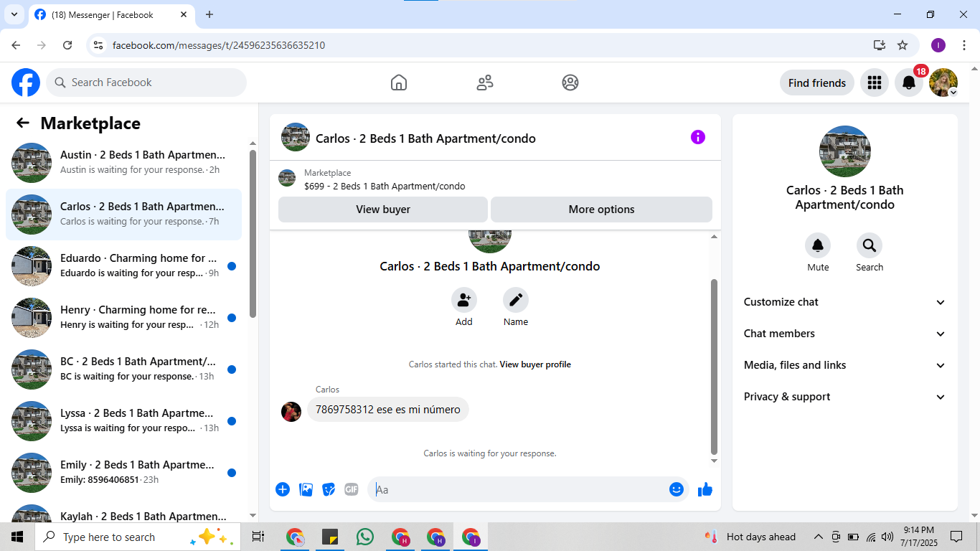The image size is (980, 551).
Task: Open conversation information purple icon
Action: [698, 137]
